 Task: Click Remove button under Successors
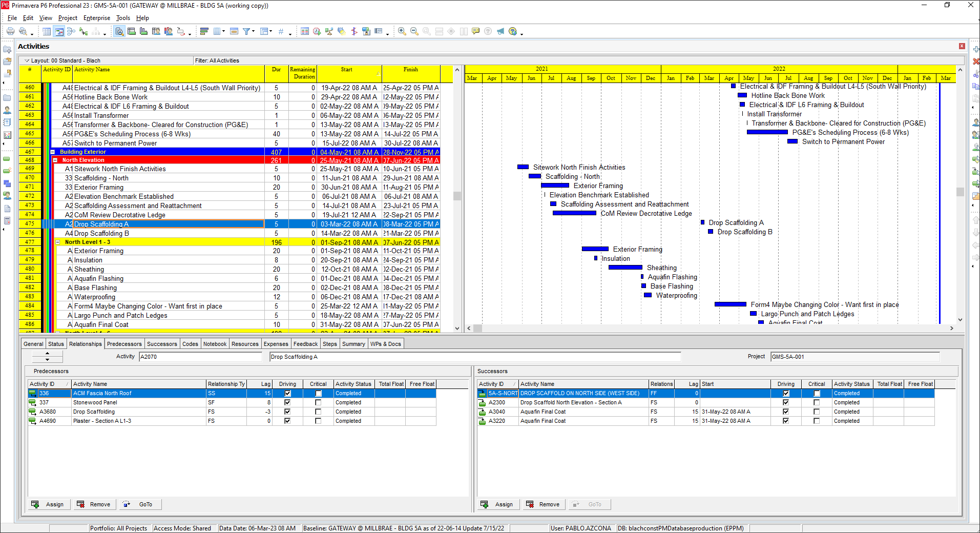(543, 504)
